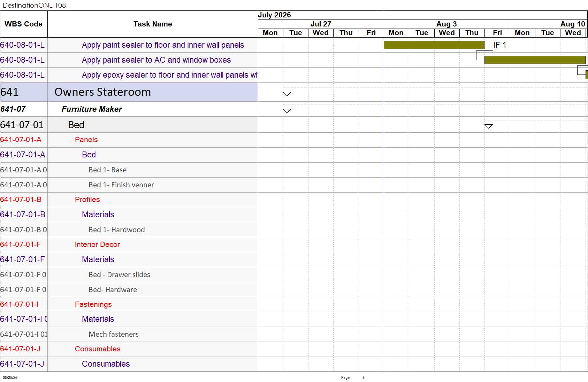
Task: Click the DestinationONE 108 title
Action: 34,5
